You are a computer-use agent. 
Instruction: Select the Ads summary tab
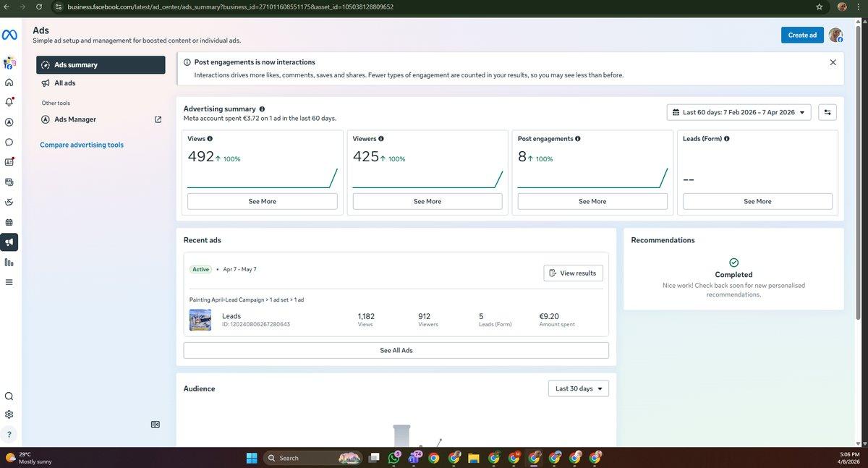[x=101, y=65]
